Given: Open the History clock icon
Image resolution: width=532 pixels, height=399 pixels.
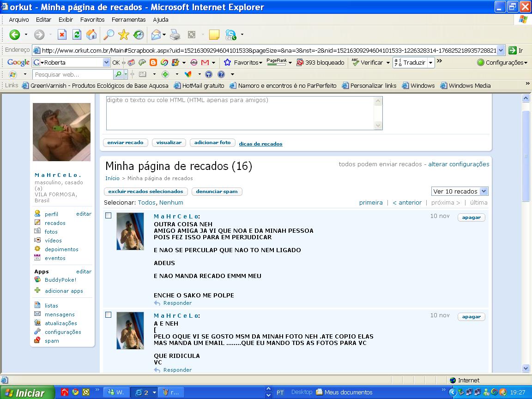Looking at the screenshot, I should pyautogui.click(x=139, y=34).
